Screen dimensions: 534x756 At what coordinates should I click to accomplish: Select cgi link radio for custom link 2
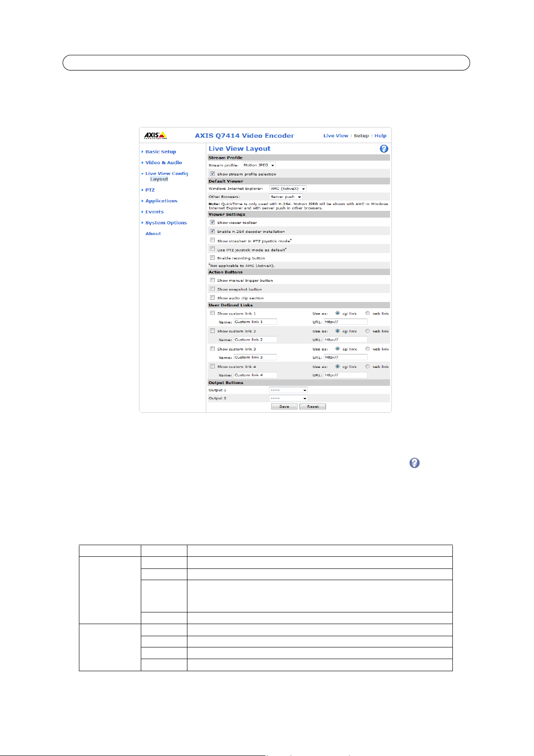[x=338, y=331]
